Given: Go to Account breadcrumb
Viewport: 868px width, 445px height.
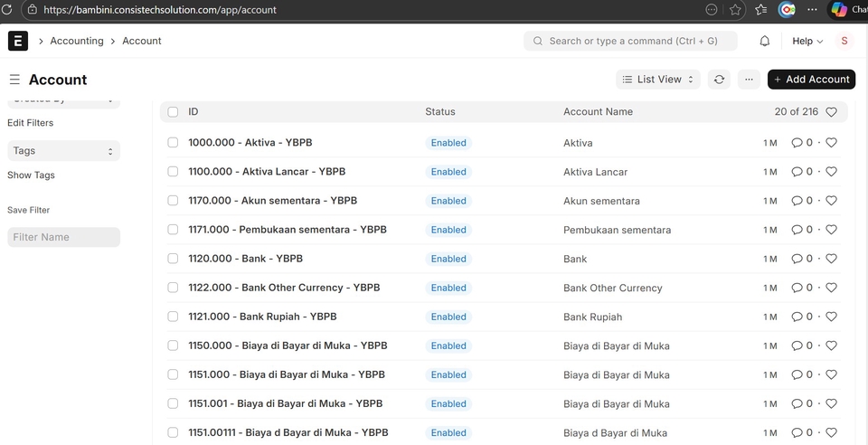Looking at the screenshot, I should [x=142, y=41].
